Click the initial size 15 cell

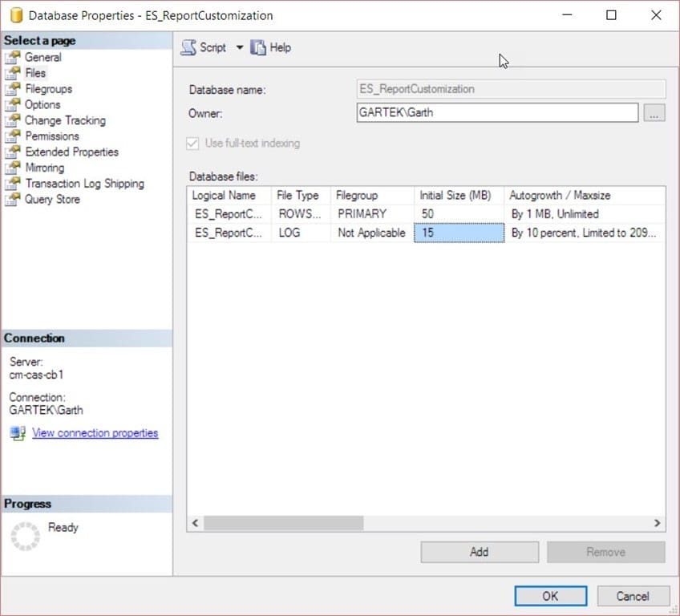click(x=459, y=233)
